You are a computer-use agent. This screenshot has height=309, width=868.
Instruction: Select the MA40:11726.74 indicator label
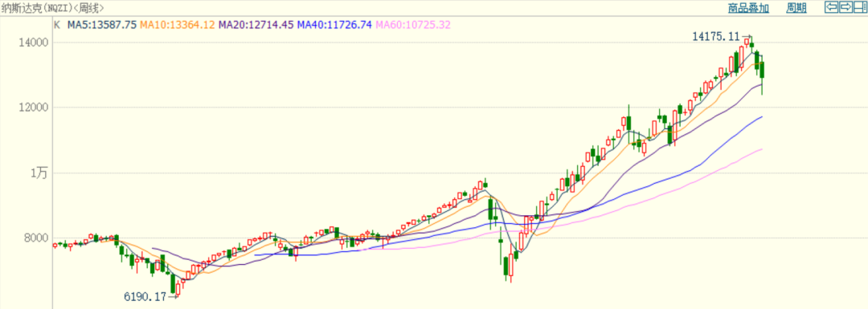click(x=334, y=24)
